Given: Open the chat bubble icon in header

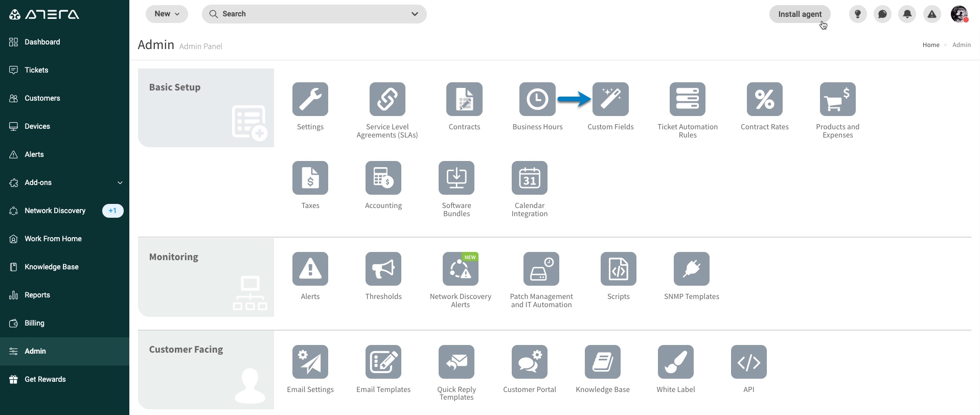Looking at the screenshot, I should [882, 14].
